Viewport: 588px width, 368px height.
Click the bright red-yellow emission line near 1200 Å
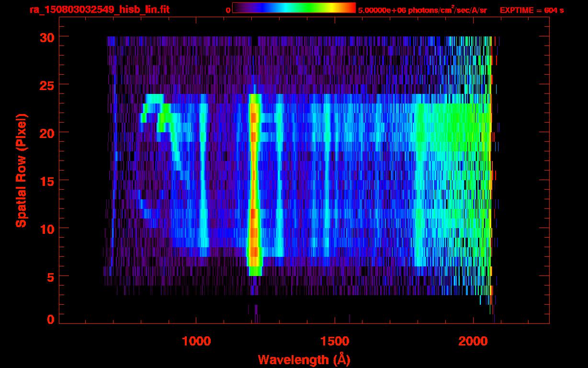coord(254,182)
